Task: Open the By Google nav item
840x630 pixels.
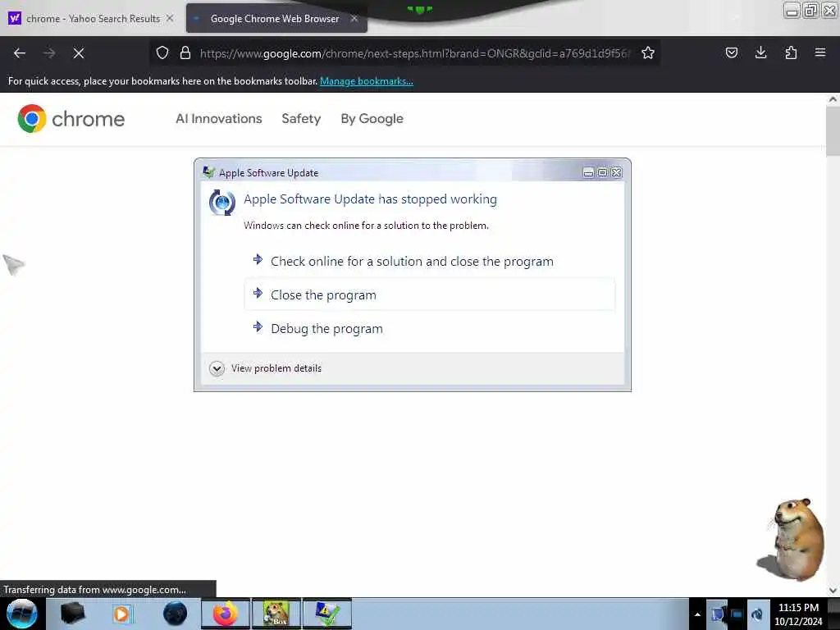Action: tap(372, 118)
